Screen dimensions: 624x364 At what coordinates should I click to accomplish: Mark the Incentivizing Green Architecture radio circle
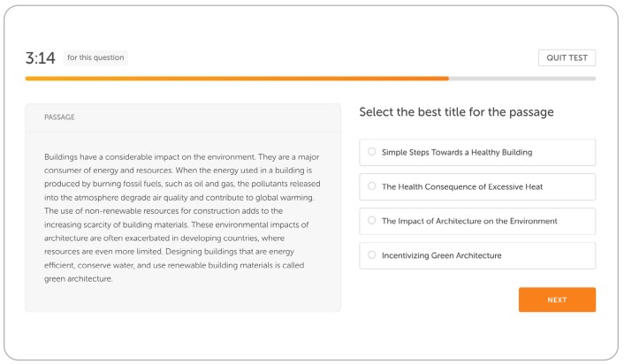[x=372, y=255]
